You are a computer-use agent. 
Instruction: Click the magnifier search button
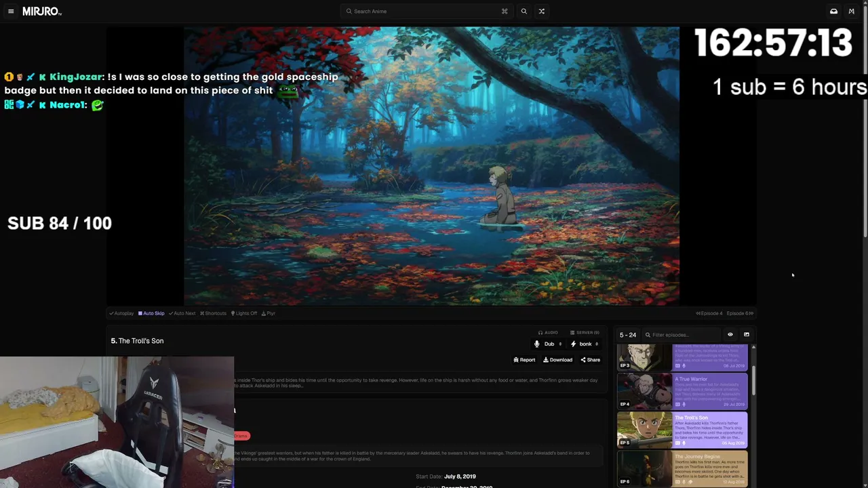(524, 12)
